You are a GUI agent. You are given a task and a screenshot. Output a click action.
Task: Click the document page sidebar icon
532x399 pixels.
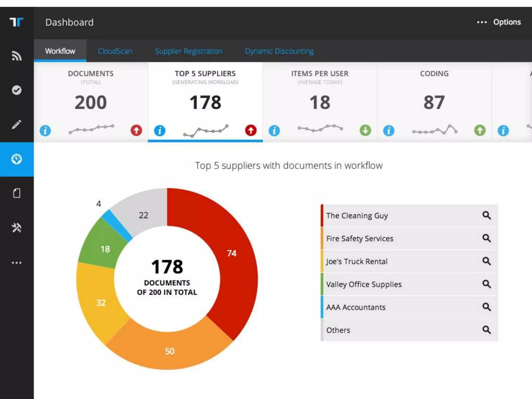[x=17, y=193]
